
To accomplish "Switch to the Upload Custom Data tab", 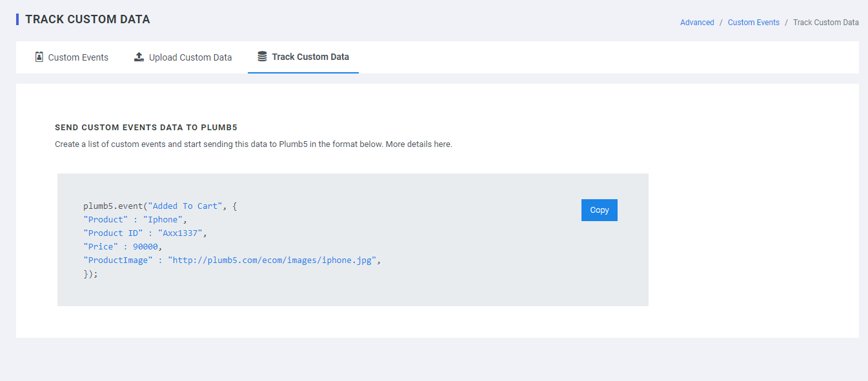I will (190, 57).
